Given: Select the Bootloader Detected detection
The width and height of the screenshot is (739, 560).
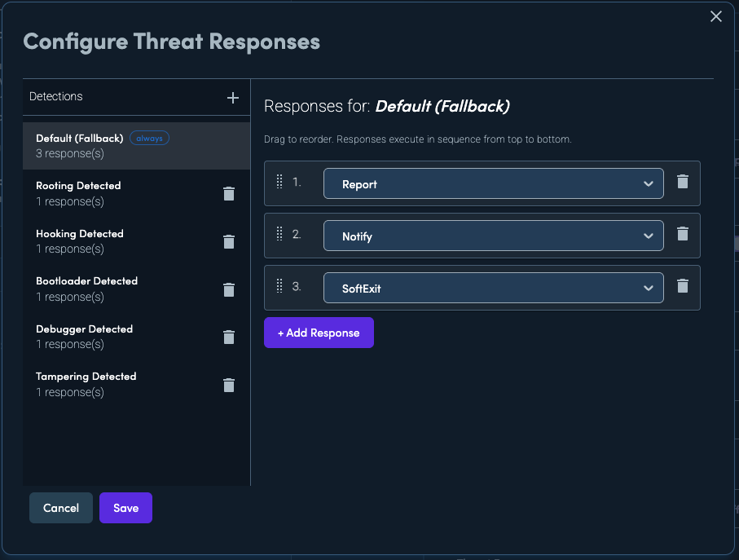Looking at the screenshot, I should pos(136,289).
